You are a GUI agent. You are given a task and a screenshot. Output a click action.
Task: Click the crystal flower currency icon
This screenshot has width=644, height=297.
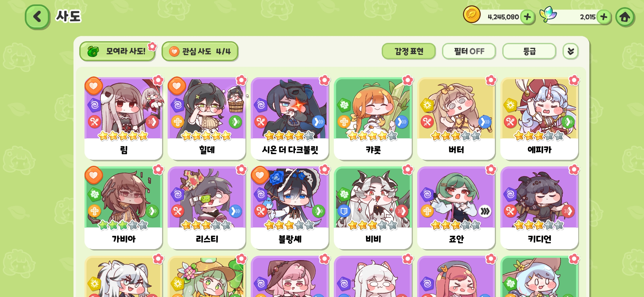[548, 14]
